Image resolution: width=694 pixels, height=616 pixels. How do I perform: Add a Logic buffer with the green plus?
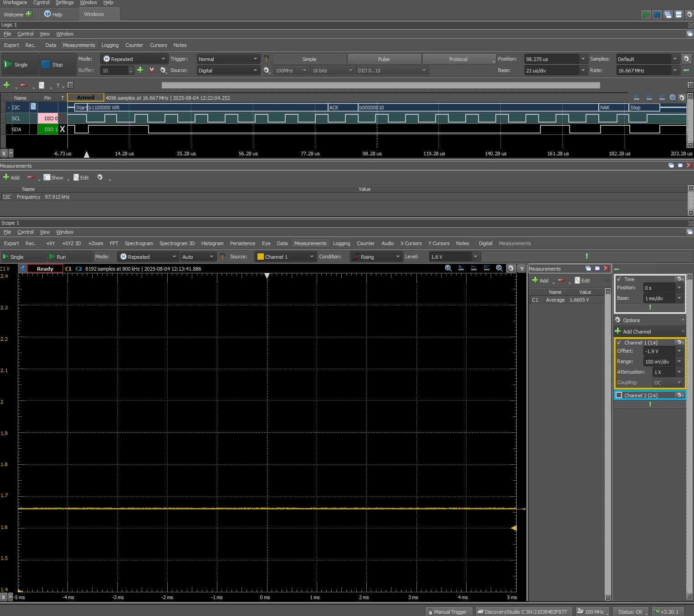[140, 70]
